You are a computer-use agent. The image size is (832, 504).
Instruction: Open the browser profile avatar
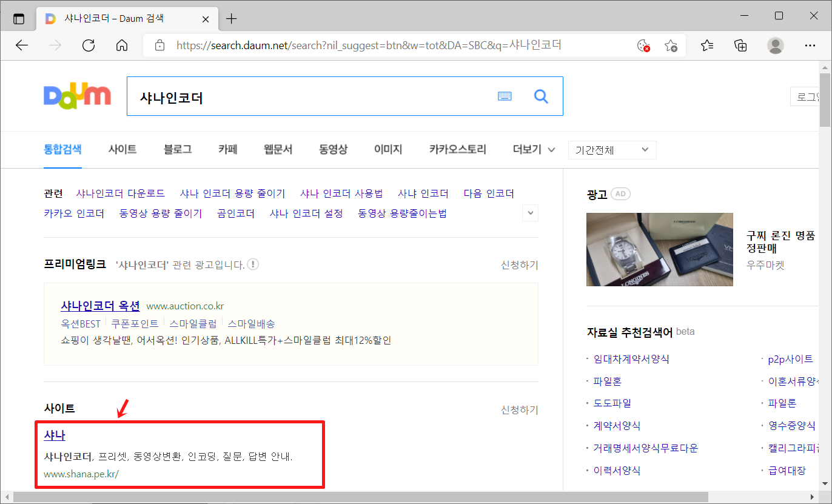[x=775, y=45]
